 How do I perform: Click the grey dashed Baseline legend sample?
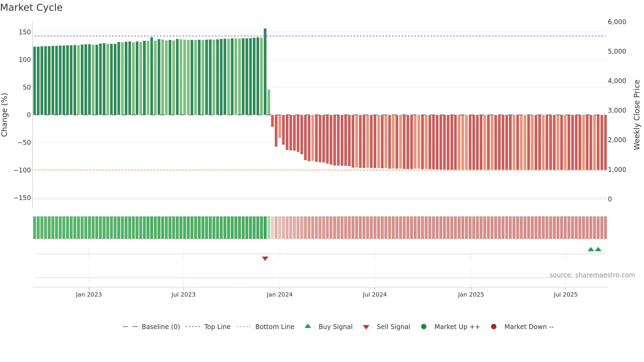click(130, 327)
